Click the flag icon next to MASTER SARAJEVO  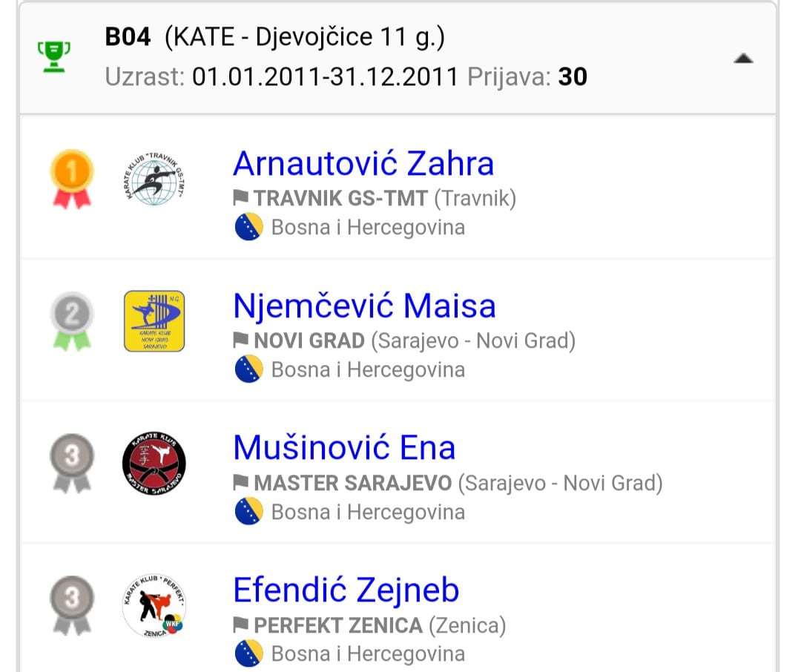click(241, 483)
